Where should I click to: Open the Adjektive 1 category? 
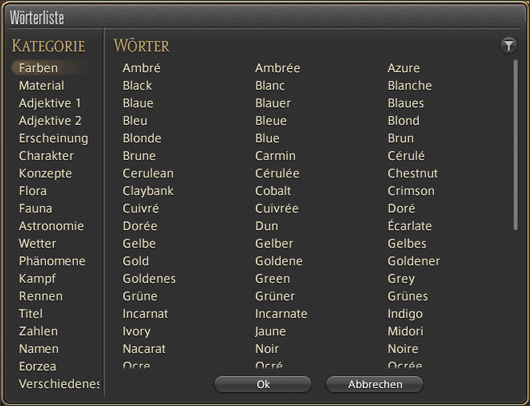(50, 103)
